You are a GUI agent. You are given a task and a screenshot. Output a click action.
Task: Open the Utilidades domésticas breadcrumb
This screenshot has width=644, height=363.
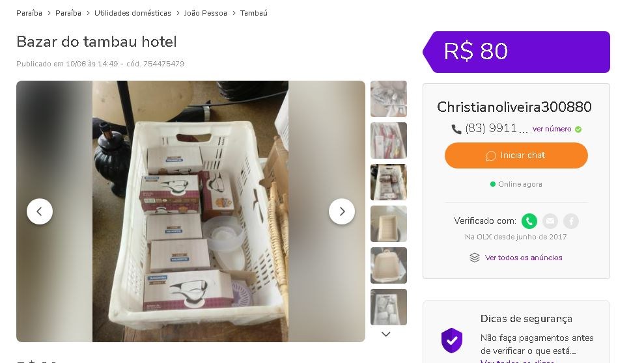pyautogui.click(x=133, y=13)
